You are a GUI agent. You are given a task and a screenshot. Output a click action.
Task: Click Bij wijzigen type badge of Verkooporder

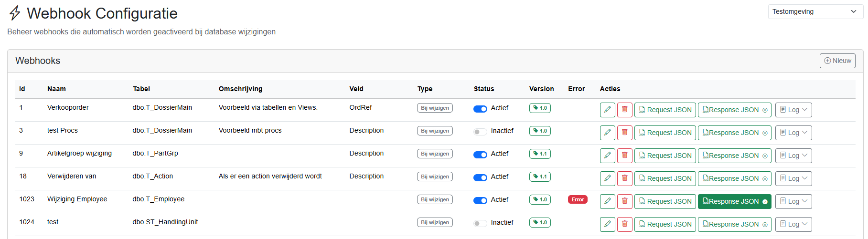tap(435, 108)
